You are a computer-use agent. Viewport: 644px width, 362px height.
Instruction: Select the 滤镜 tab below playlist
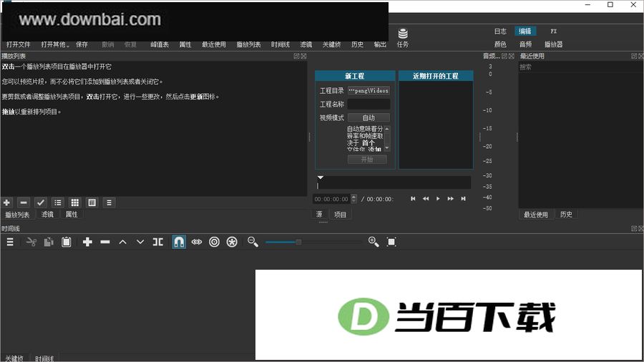pos(47,214)
